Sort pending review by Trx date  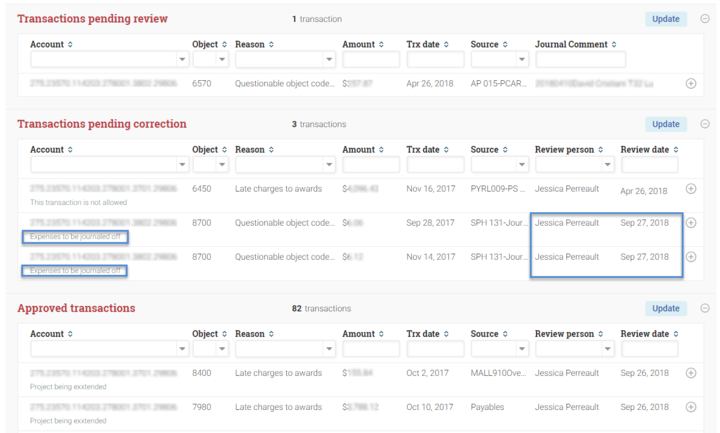point(446,45)
